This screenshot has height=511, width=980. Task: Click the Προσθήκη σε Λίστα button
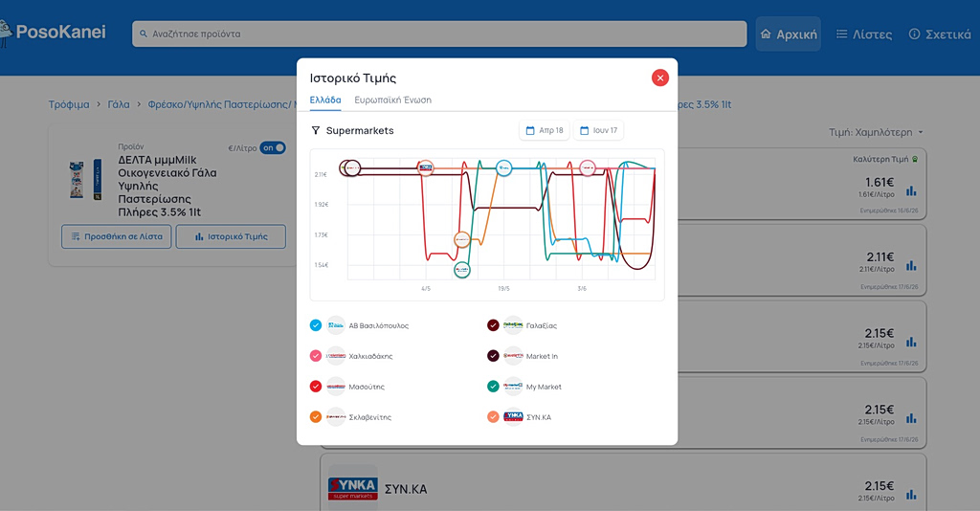116,236
